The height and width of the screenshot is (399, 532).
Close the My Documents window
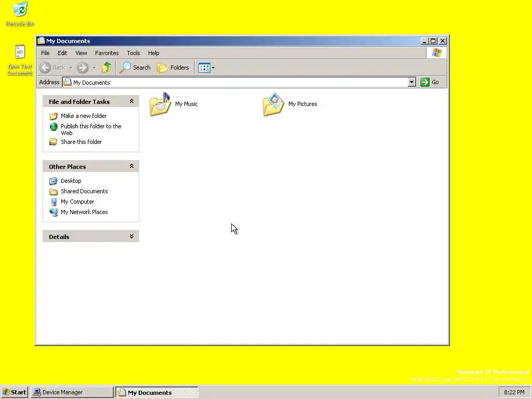[x=443, y=41]
